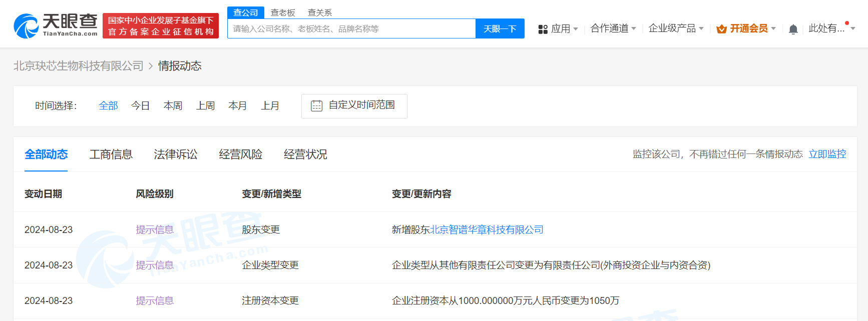Expand the 企业级产品 dropdown
The width and height of the screenshot is (868, 321).
676,28
